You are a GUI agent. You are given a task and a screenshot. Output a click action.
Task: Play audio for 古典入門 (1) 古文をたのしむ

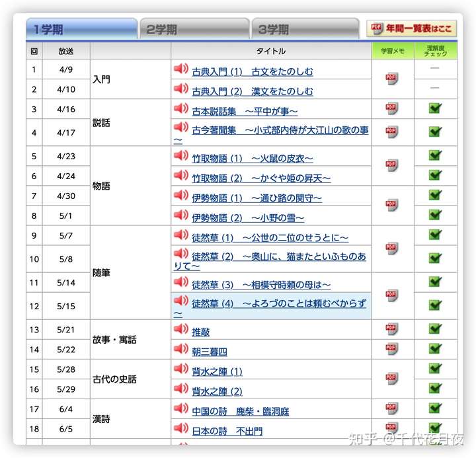[x=181, y=69]
